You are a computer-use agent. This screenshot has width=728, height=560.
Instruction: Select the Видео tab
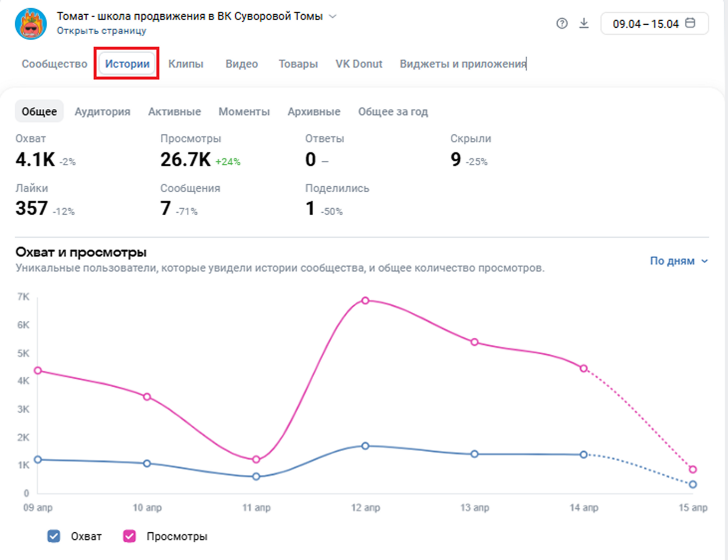click(241, 64)
